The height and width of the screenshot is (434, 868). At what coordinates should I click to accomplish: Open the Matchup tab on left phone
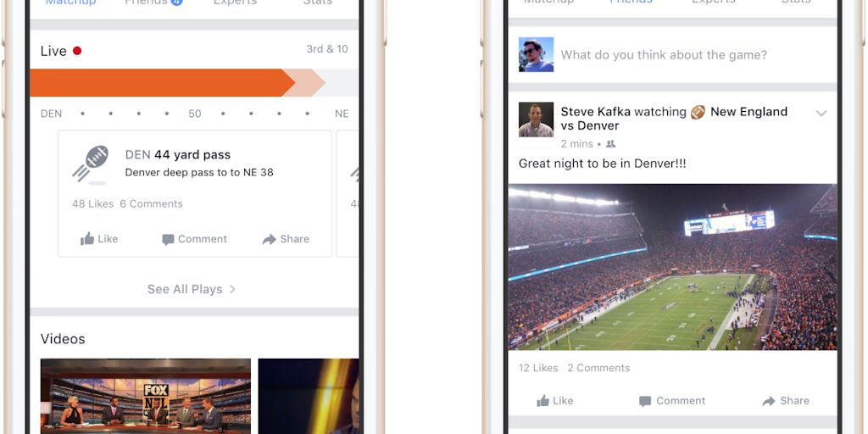[x=70, y=3]
